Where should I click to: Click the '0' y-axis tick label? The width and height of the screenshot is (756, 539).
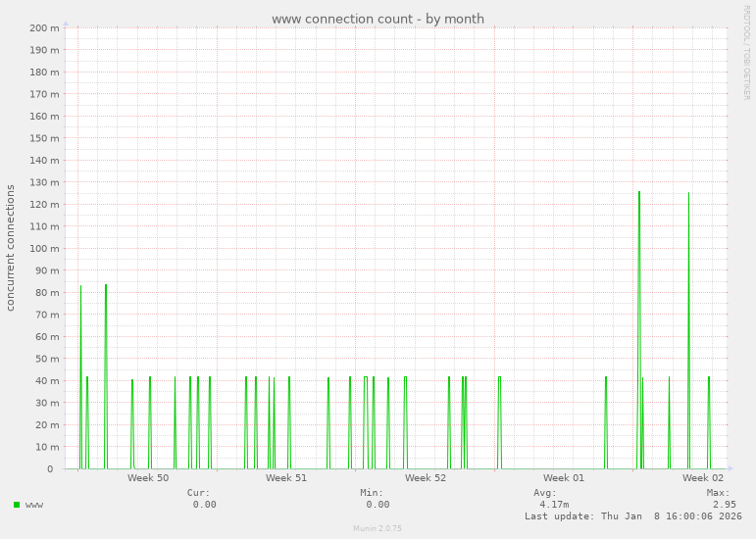(x=50, y=469)
